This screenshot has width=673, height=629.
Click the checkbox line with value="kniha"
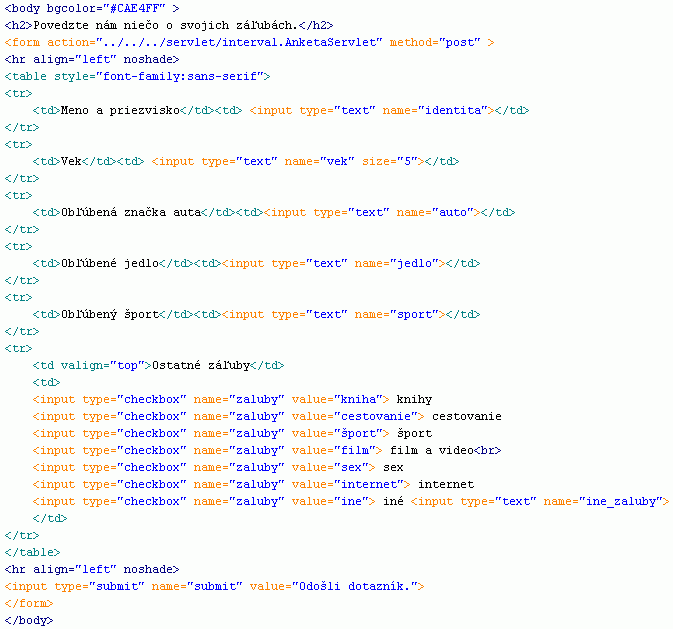(232, 399)
